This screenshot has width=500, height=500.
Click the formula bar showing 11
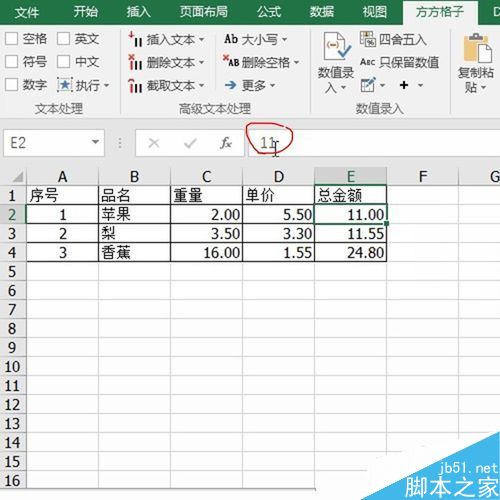(373, 143)
